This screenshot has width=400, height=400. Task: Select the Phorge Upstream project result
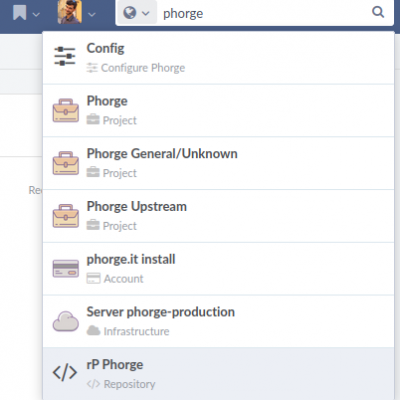pos(219,216)
